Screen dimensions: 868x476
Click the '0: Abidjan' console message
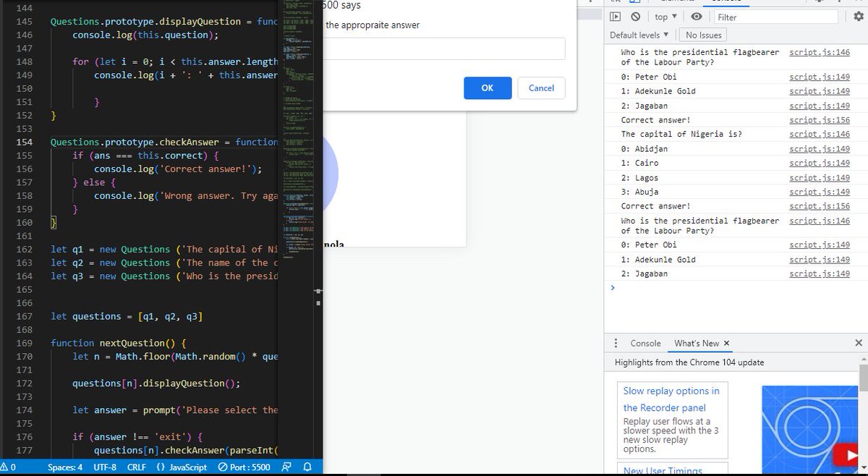click(x=644, y=148)
